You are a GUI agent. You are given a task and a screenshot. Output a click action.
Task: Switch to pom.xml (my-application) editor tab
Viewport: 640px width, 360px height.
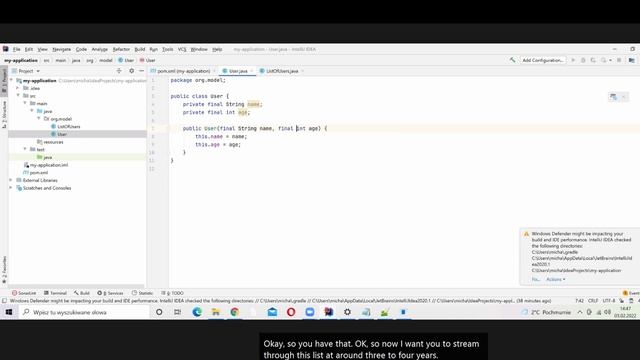[x=183, y=71]
